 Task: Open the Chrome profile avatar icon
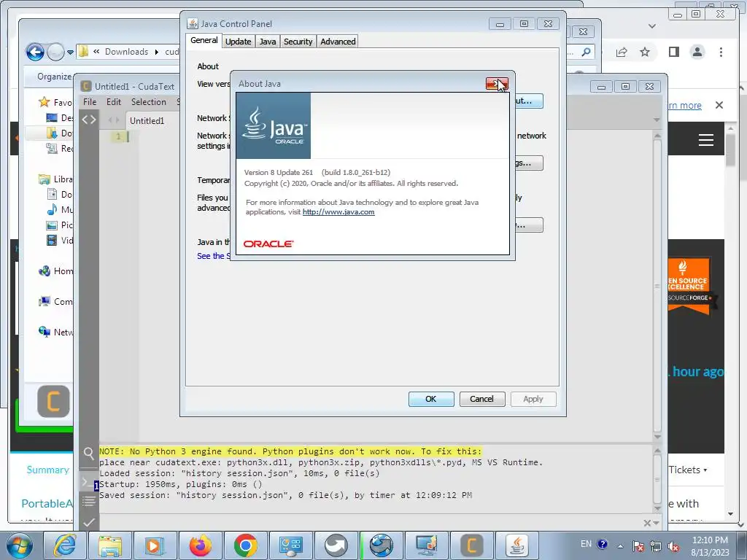pyautogui.click(x=697, y=52)
